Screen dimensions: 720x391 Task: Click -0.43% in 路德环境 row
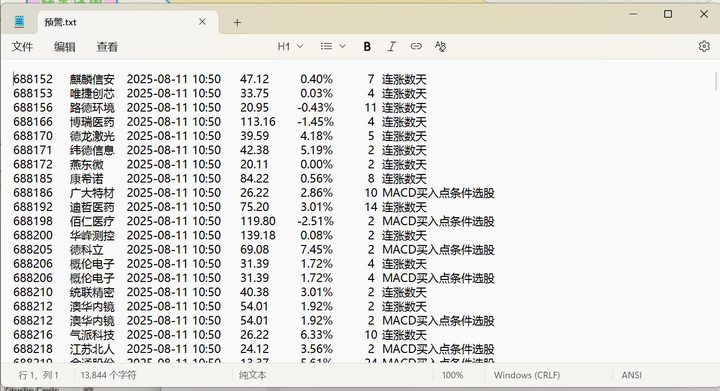(315, 108)
